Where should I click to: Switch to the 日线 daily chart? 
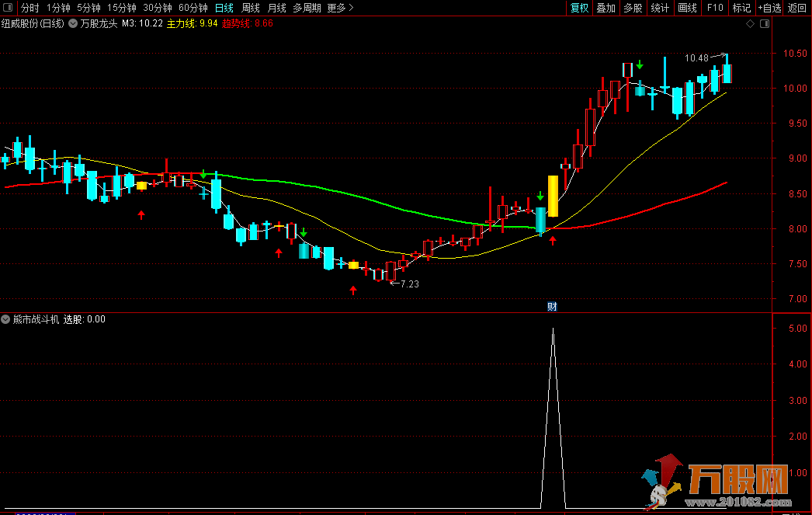click(224, 8)
